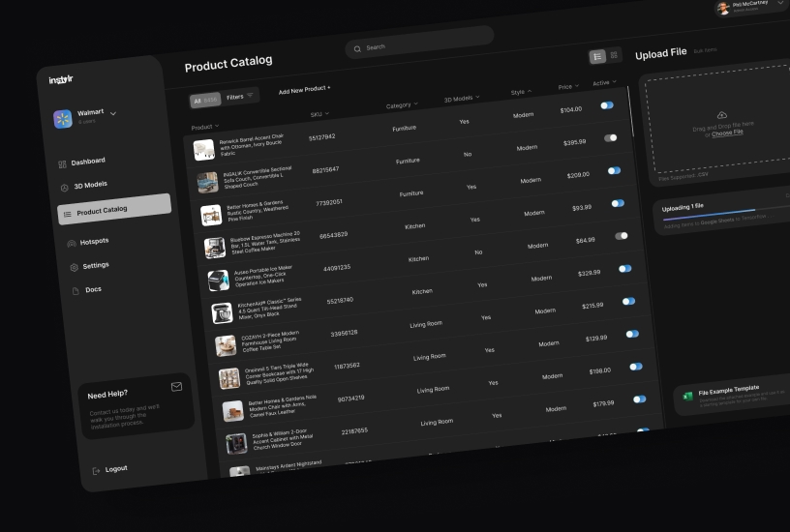This screenshot has height=532, width=790.
Task: Toggle Active switch for $215.99 coffee table set
Action: [x=628, y=302]
